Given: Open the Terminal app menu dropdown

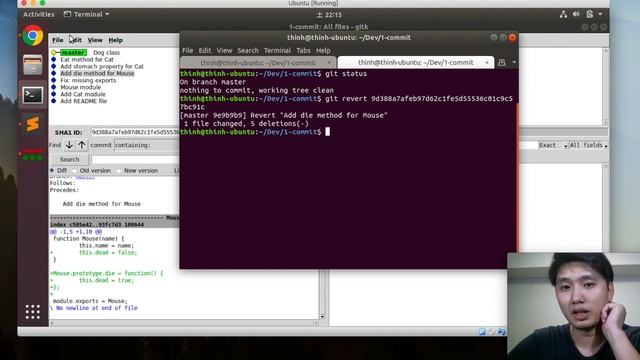Looking at the screenshot, I should (87, 14).
